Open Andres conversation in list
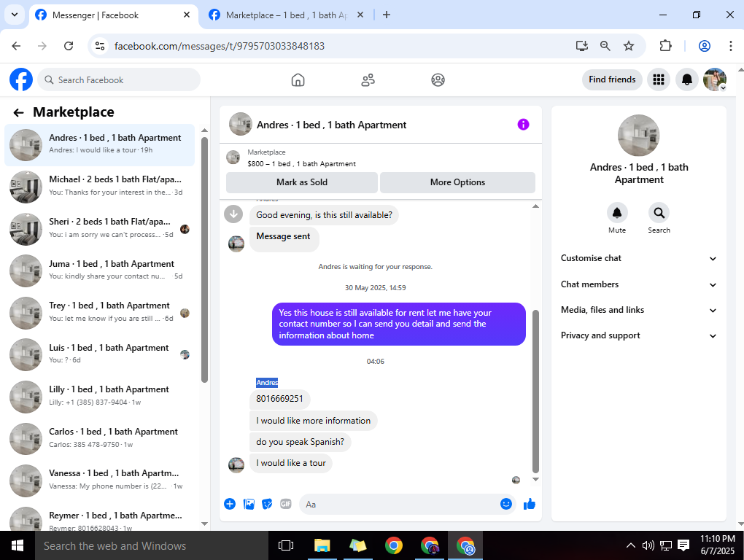Viewport: 744px width, 560px height. (x=100, y=145)
